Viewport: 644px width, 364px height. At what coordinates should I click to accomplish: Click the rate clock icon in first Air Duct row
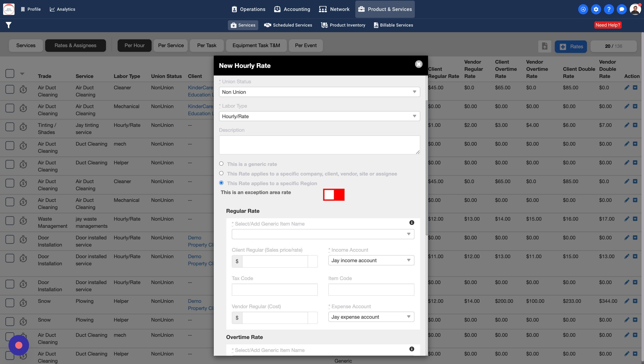[x=23, y=89]
